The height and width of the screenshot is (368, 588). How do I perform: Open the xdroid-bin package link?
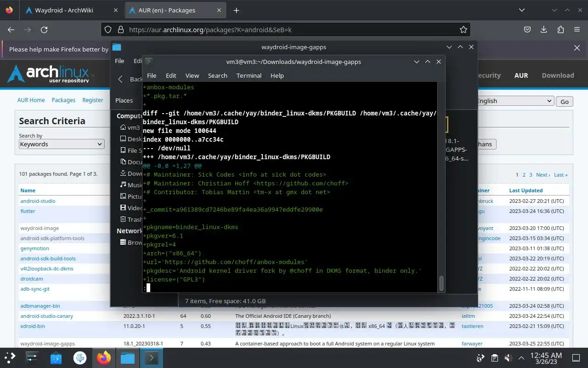33,326
